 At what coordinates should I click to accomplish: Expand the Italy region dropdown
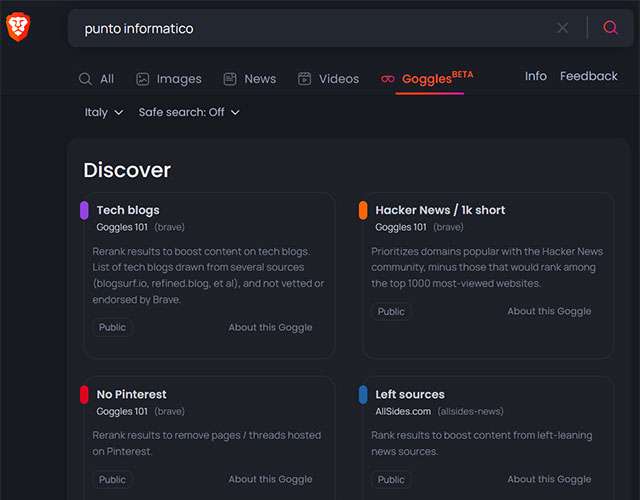104,112
